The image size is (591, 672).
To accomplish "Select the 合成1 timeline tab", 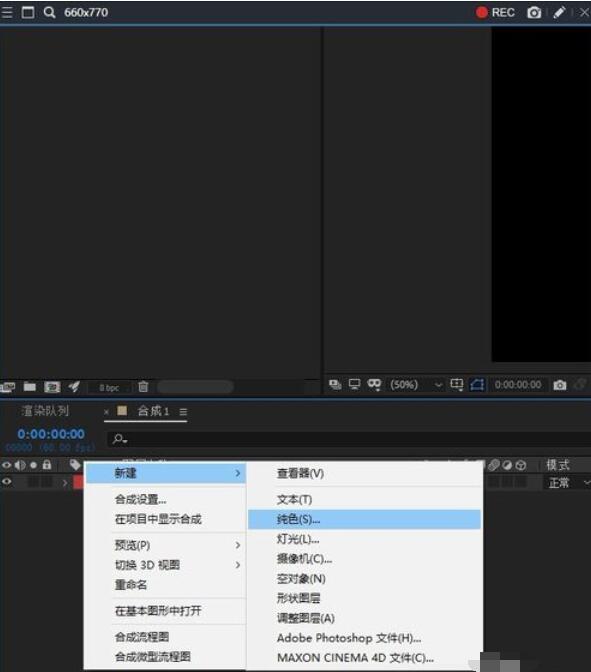I will [x=153, y=411].
